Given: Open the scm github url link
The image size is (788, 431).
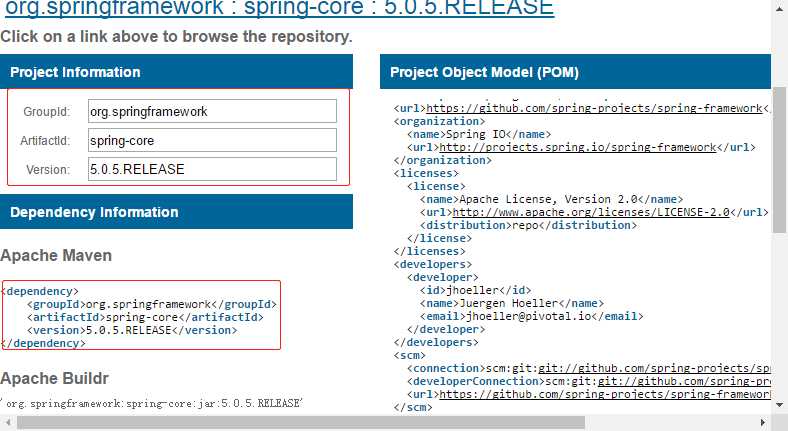Looking at the screenshot, I should [x=605, y=394].
